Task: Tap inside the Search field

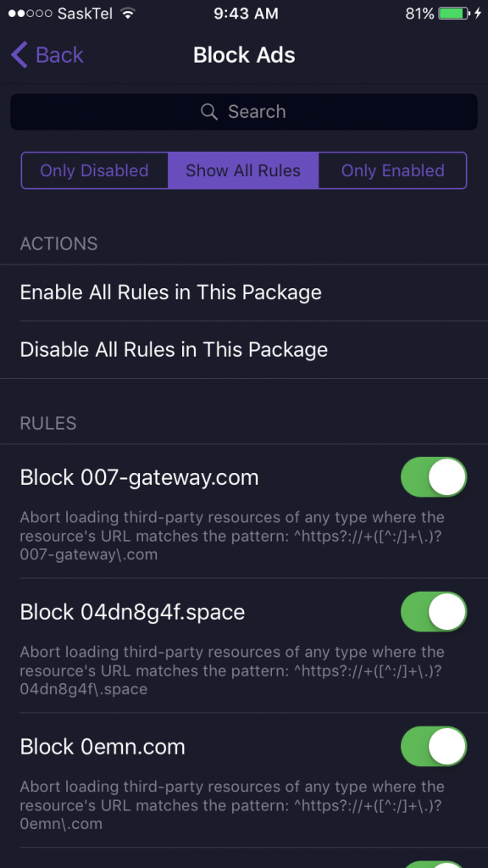Action: [x=244, y=111]
